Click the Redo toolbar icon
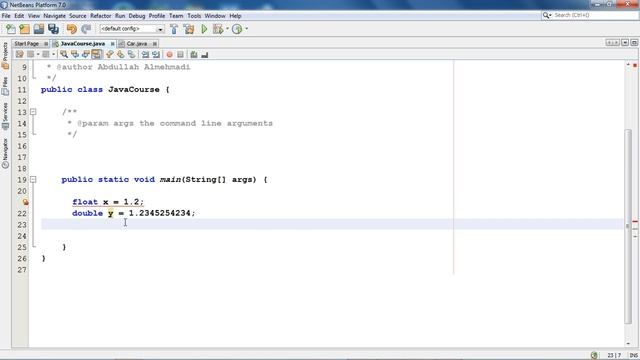640x360 pixels. [86, 29]
